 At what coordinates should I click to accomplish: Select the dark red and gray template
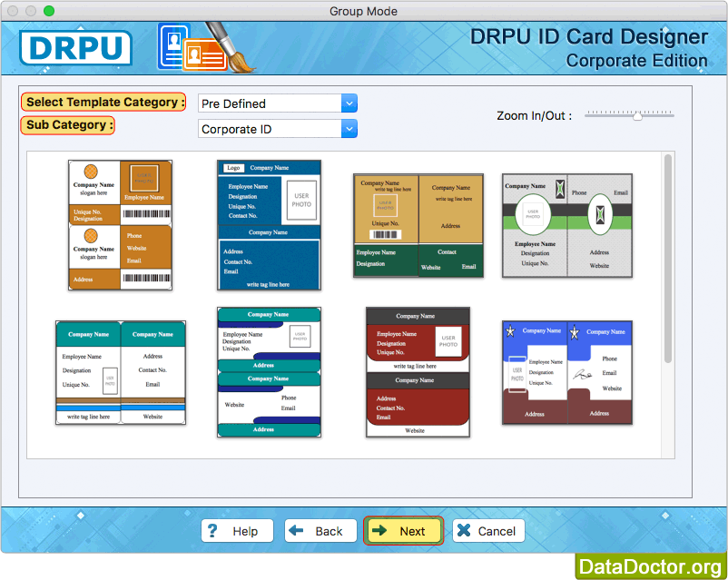pyautogui.click(x=418, y=372)
